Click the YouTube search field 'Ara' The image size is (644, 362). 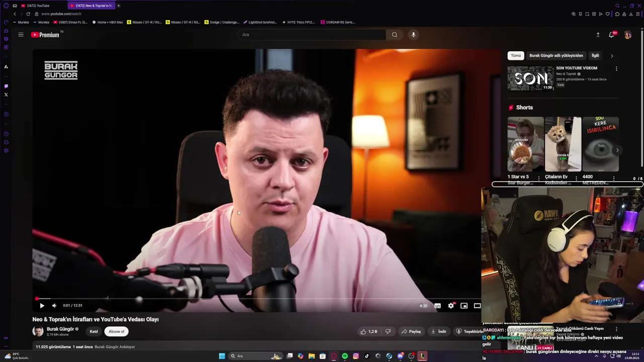tap(312, 35)
